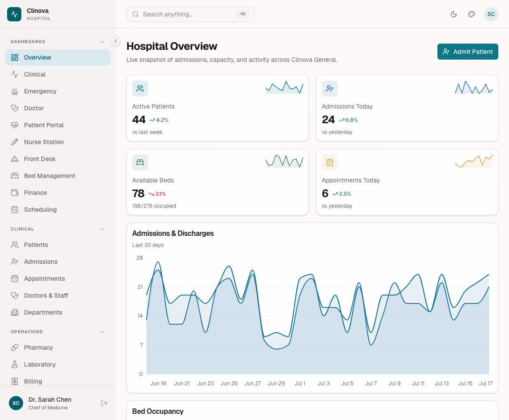The height and width of the screenshot is (420, 509).
Task: Focus the Search anything field
Action: coord(190,14)
